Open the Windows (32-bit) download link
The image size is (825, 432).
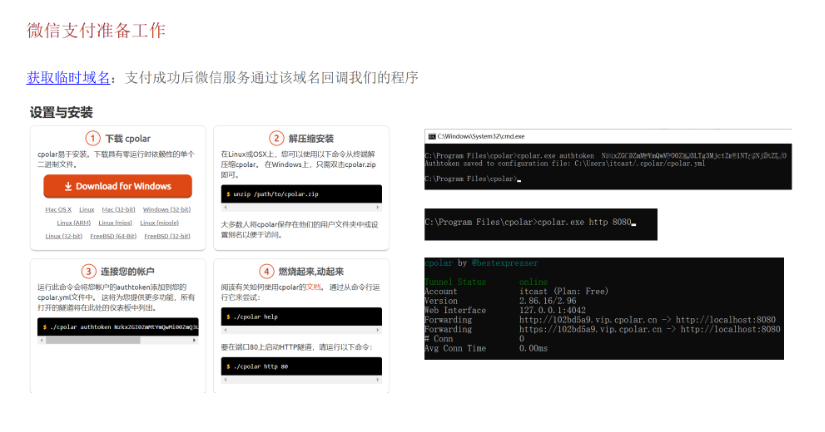pos(167,209)
